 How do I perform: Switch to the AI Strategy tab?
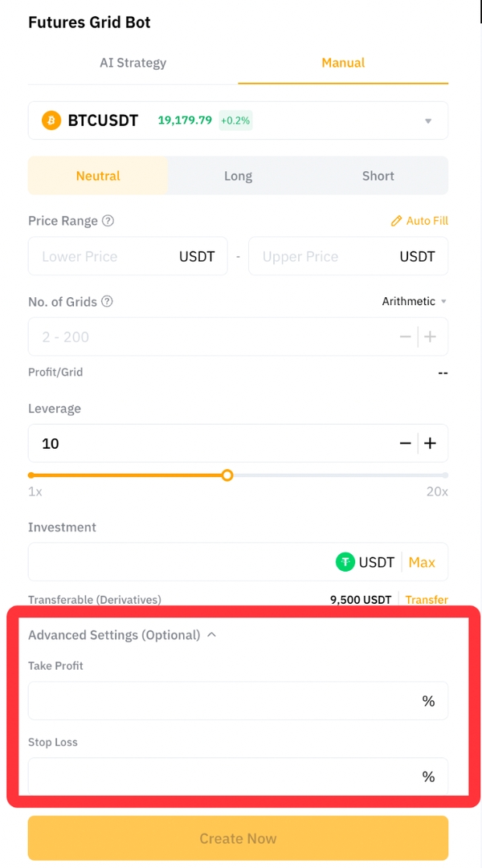tap(133, 63)
